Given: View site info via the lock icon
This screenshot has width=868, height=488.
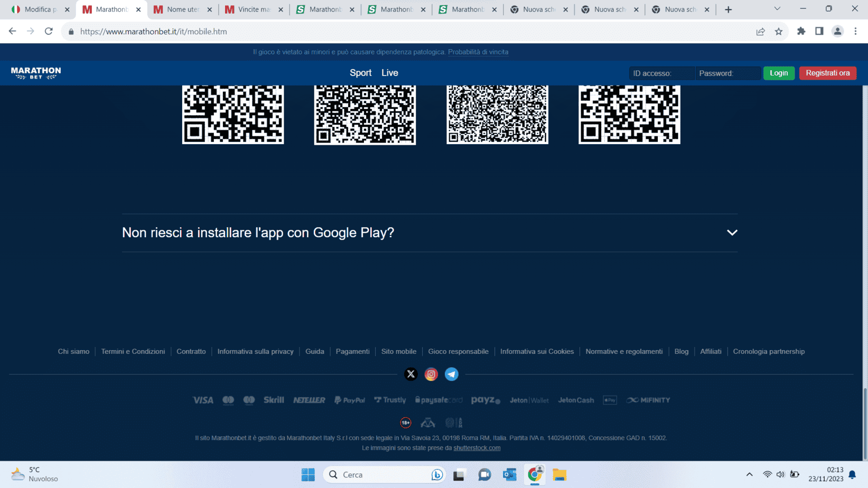Looking at the screenshot, I should pos(71,32).
